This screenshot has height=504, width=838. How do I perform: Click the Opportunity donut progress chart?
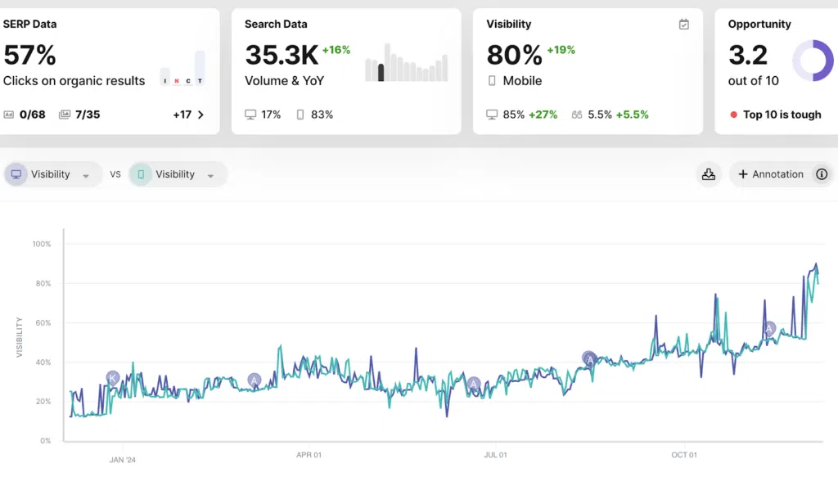tap(813, 61)
